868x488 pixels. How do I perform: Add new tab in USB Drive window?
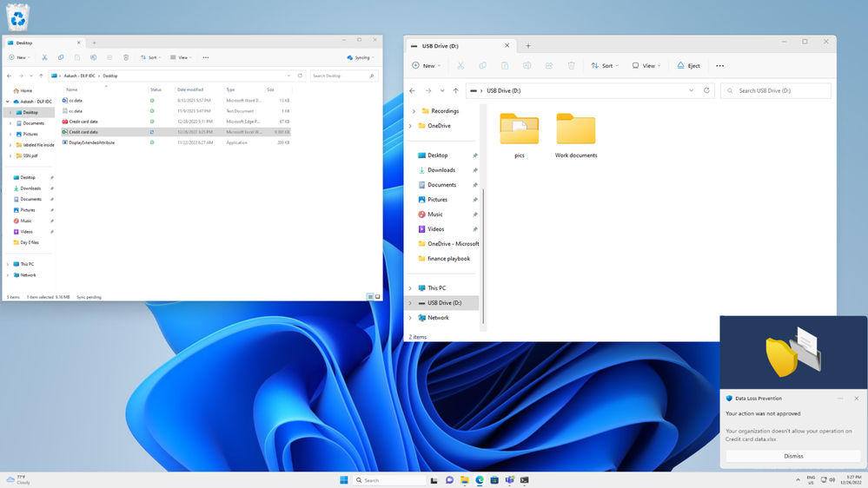click(528, 46)
